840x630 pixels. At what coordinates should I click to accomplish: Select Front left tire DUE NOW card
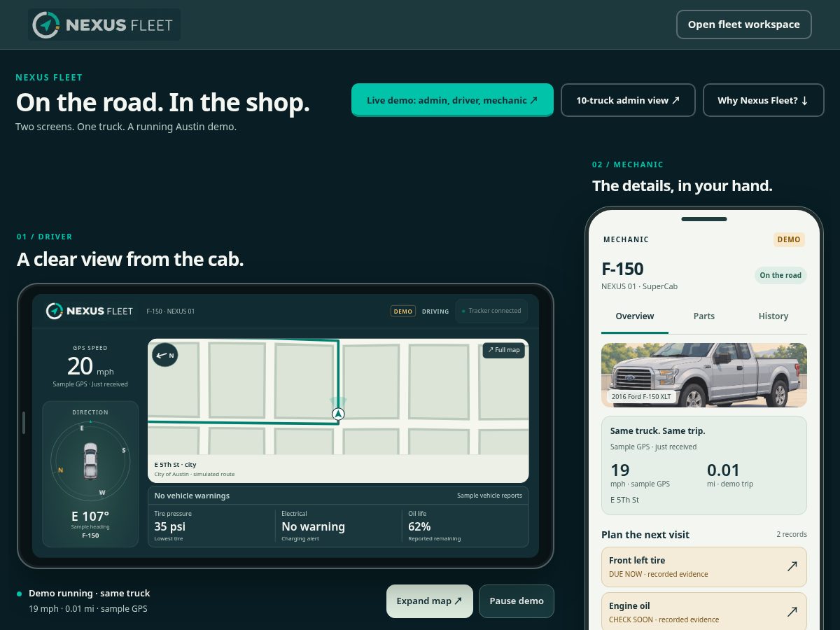(704, 567)
